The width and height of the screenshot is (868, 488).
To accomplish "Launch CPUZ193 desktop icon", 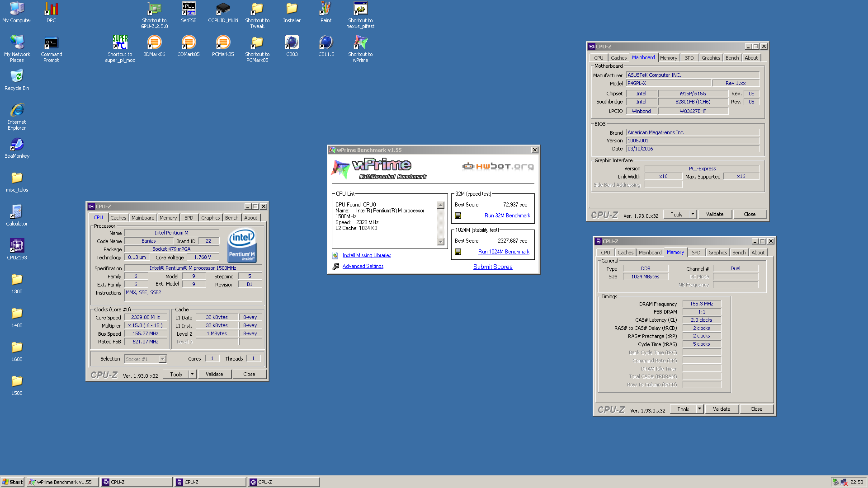I will (x=17, y=249).
